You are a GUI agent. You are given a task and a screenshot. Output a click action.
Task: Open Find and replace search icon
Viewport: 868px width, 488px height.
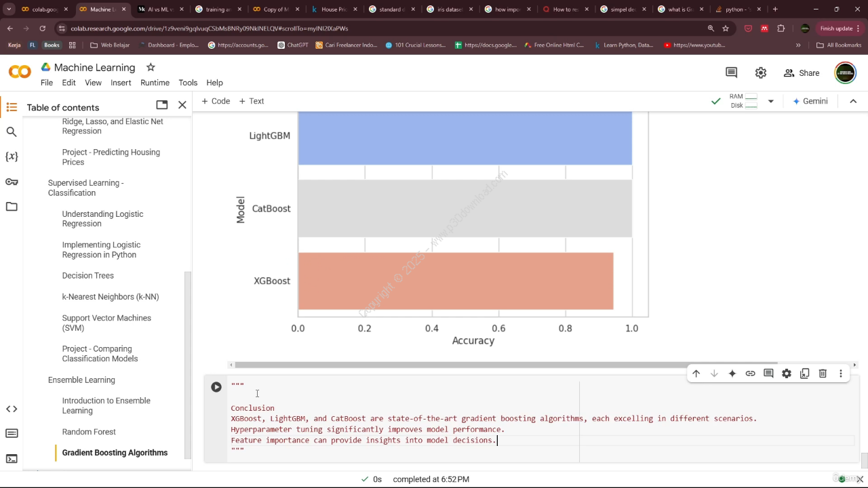click(x=12, y=132)
